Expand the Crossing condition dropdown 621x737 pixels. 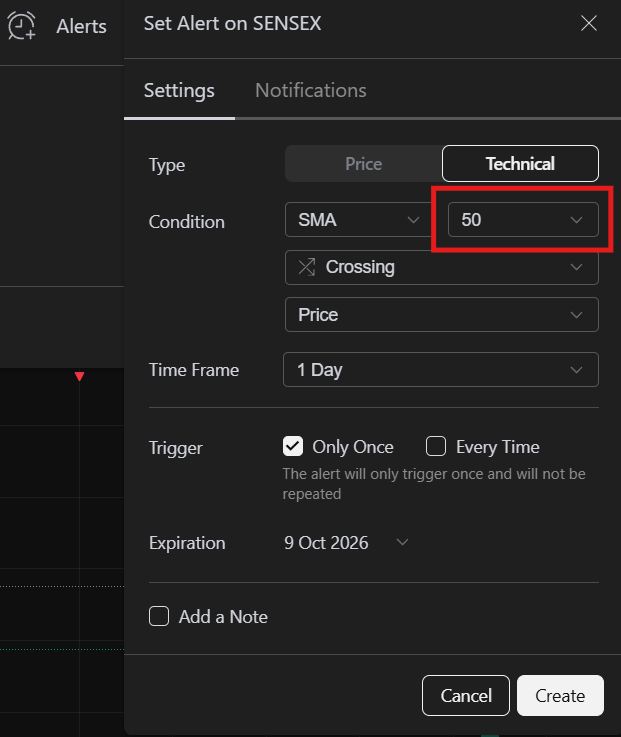442,267
